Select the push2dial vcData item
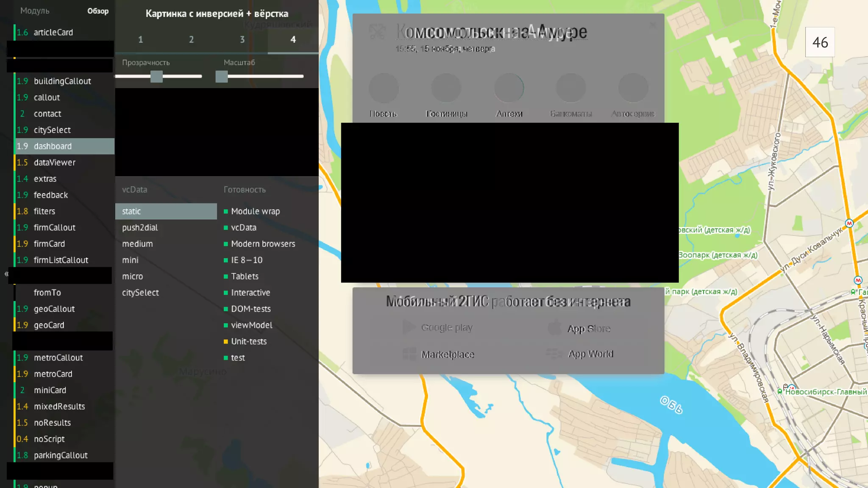 tap(140, 227)
